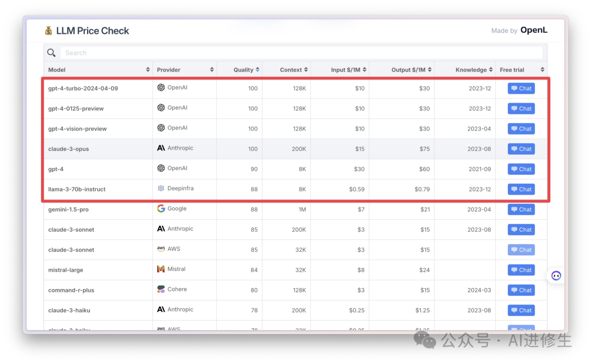Screen dimensions: 591x364
Task: Click Google logo in gemini-1.5-pro row
Action: coord(161,209)
